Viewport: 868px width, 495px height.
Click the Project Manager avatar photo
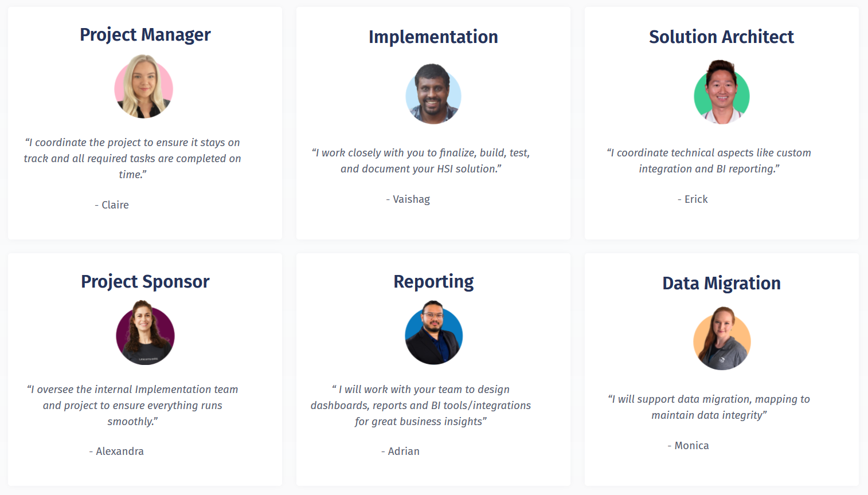coord(144,87)
